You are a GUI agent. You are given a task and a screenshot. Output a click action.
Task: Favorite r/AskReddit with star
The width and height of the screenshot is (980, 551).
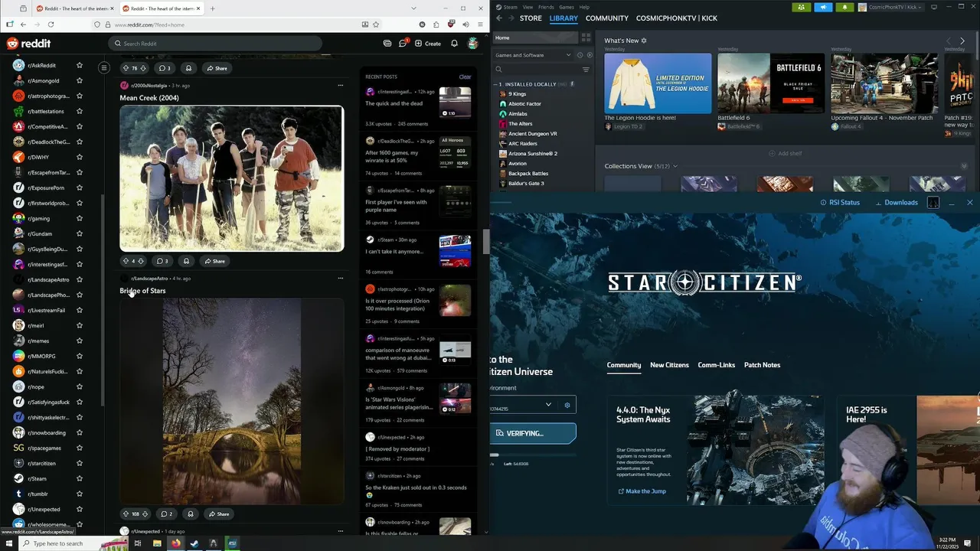click(x=80, y=65)
